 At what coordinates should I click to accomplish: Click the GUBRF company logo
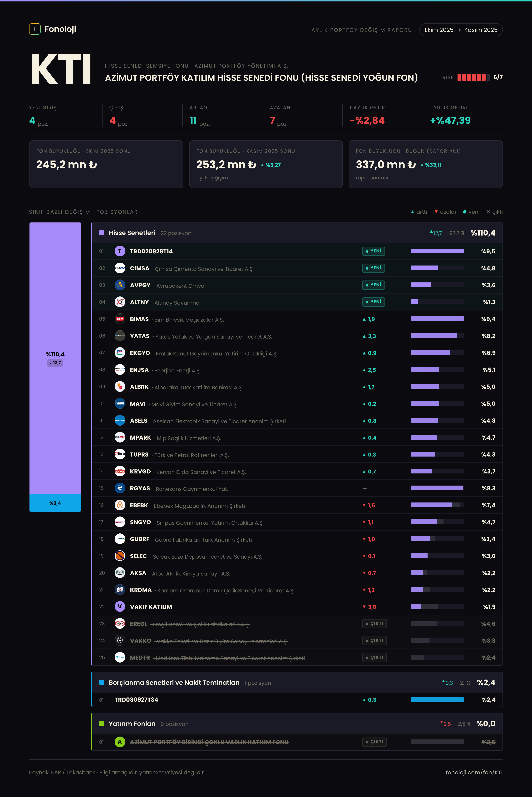pos(120,539)
